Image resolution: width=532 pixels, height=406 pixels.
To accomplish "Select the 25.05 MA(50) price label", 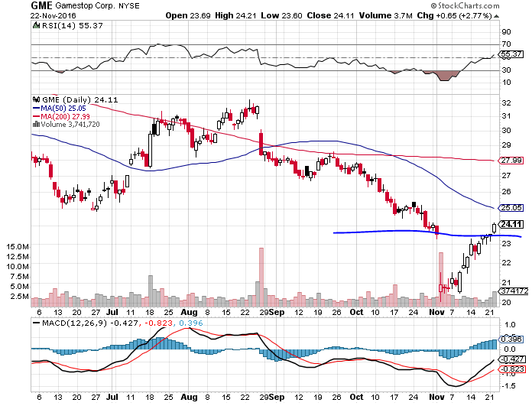I will (511, 207).
